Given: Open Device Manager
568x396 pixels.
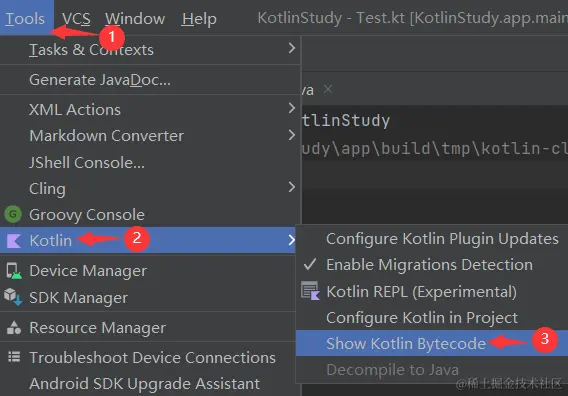Looking at the screenshot, I should click(148, 271).
